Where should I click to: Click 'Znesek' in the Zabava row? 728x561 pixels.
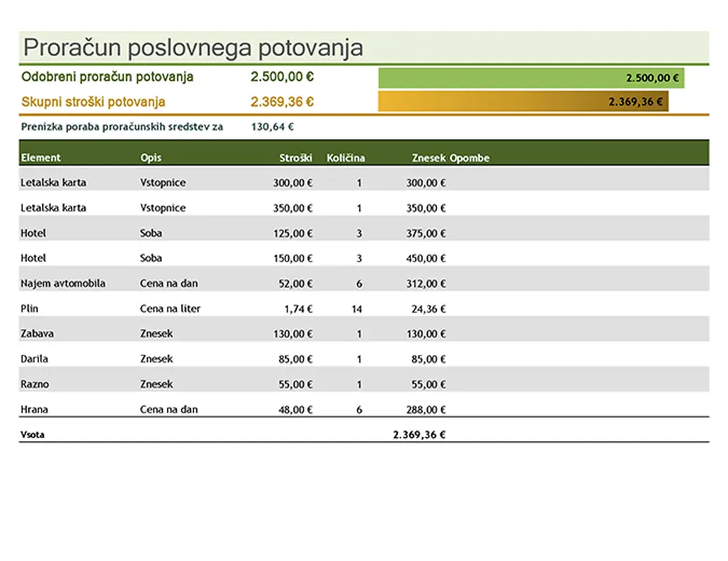tap(156, 333)
